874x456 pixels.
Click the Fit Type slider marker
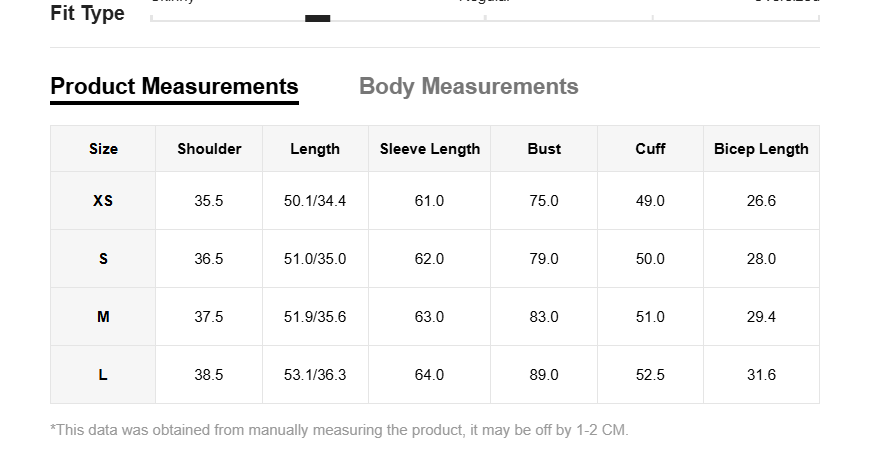tap(318, 18)
